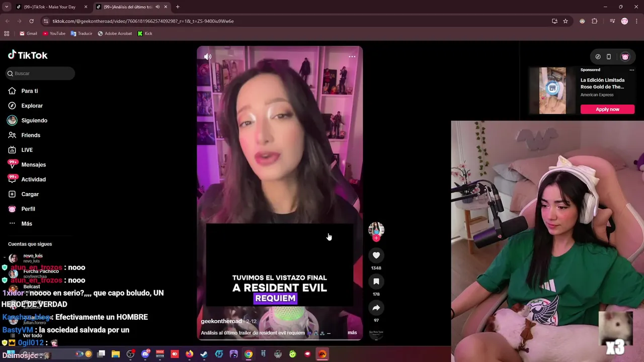
Task: Go back with the browser arrow
Action: point(7,21)
